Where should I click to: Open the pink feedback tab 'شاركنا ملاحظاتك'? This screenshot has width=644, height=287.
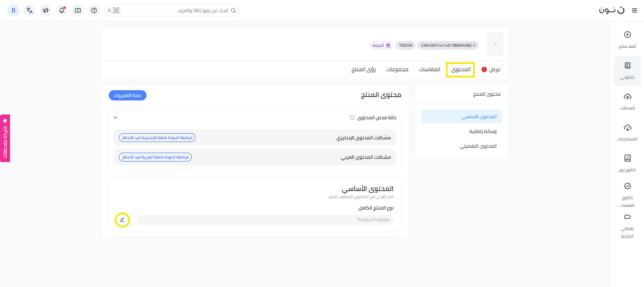pos(5,138)
